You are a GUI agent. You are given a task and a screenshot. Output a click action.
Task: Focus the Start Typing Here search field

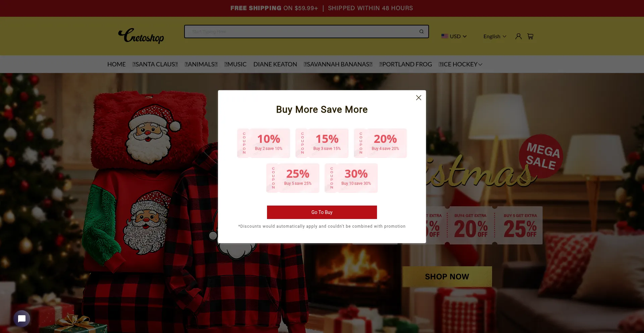302,32
